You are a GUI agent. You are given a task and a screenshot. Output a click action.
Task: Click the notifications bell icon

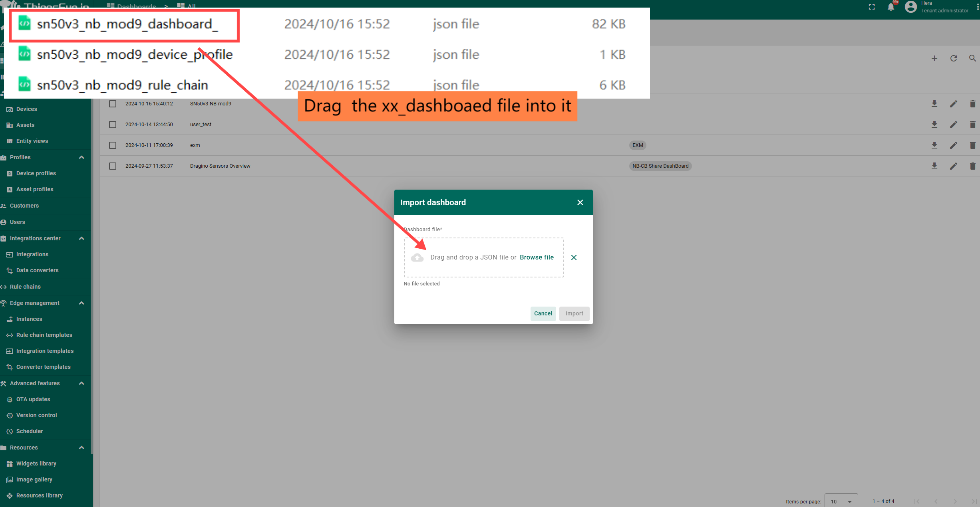coord(891,7)
